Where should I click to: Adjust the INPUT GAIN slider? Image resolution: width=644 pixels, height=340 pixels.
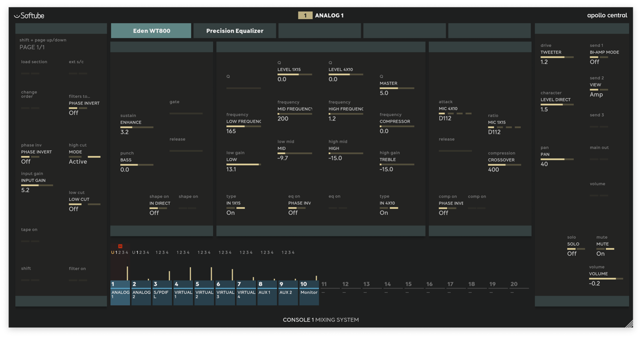click(x=37, y=185)
